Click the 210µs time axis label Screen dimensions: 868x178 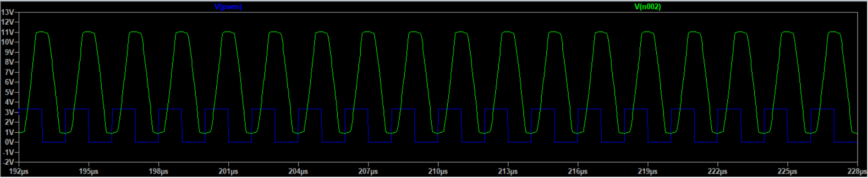pos(438,172)
